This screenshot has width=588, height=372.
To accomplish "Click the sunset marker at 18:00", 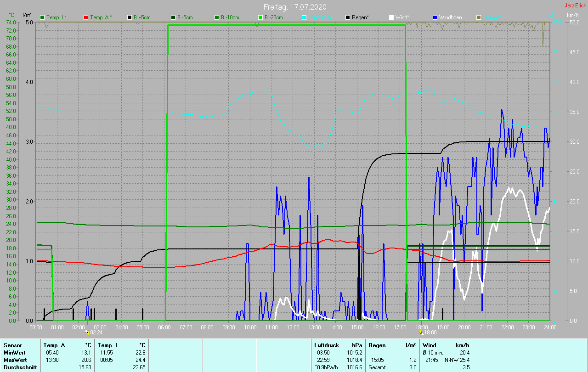I will tap(421, 332).
